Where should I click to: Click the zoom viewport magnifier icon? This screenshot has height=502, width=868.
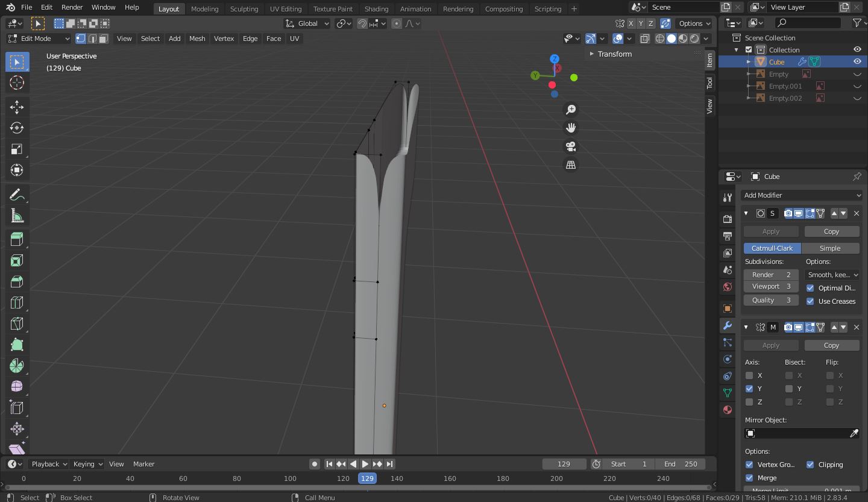click(570, 110)
